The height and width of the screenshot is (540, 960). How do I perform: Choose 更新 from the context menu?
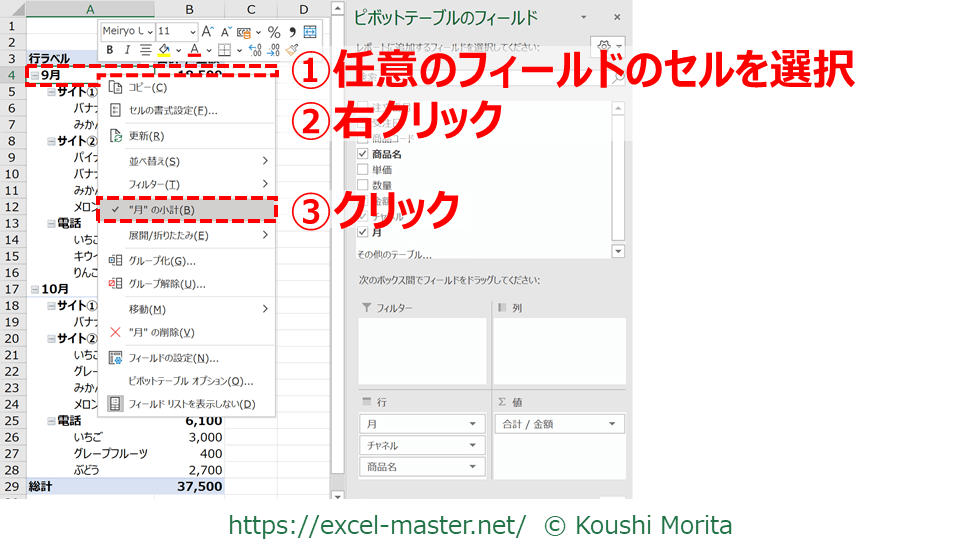(x=146, y=135)
